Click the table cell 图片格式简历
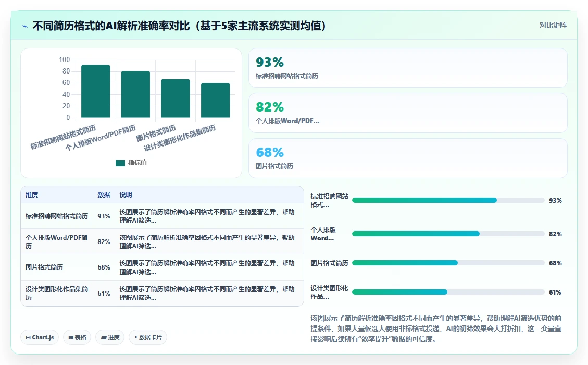Image resolution: width=588 pixels, height=365 pixels. (44, 267)
